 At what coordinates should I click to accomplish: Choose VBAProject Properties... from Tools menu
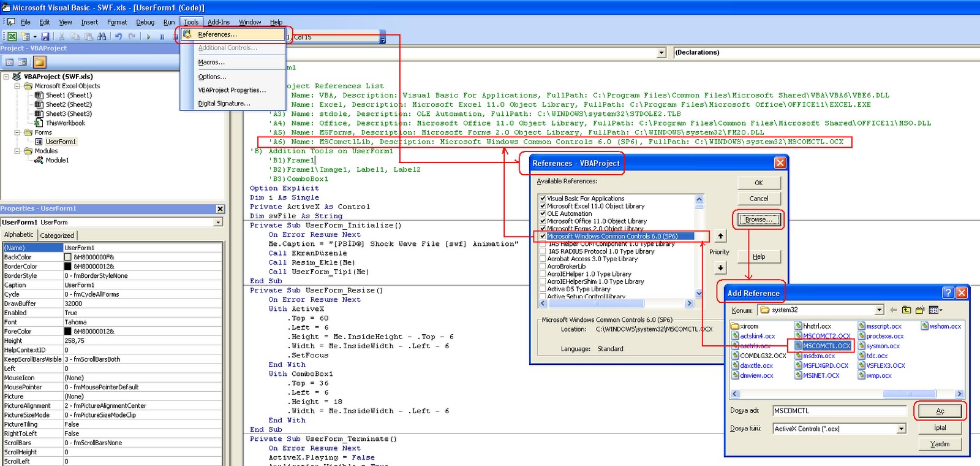(x=232, y=90)
